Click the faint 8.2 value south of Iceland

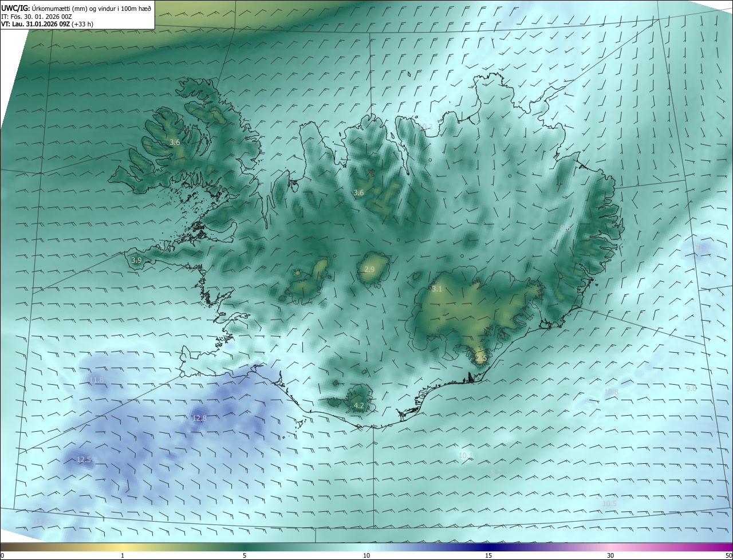(496, 473)
